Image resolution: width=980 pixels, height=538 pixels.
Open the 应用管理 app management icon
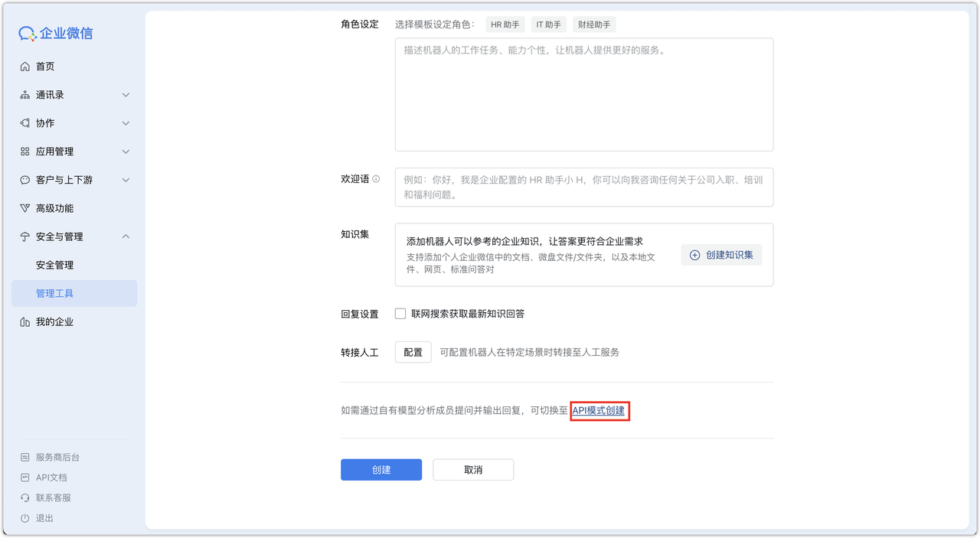25,151
